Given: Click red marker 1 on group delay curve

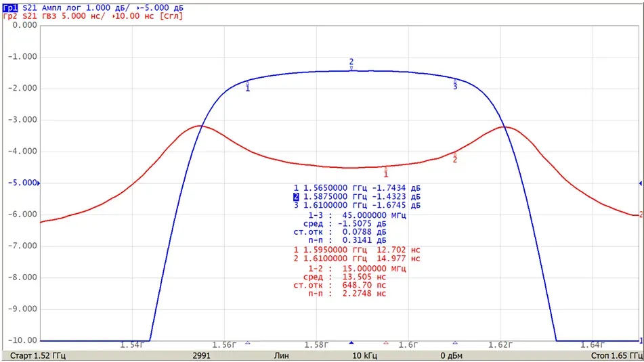Looking at the screenshot, I should pyautogui.click(x=386, y=173).
